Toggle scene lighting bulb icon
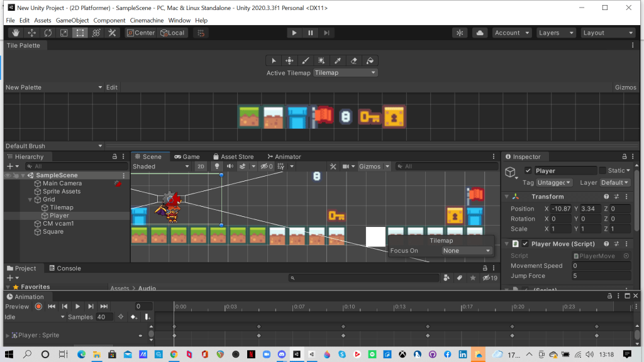The width and height of the screenshot is (644, 362). tap(217, 167)
